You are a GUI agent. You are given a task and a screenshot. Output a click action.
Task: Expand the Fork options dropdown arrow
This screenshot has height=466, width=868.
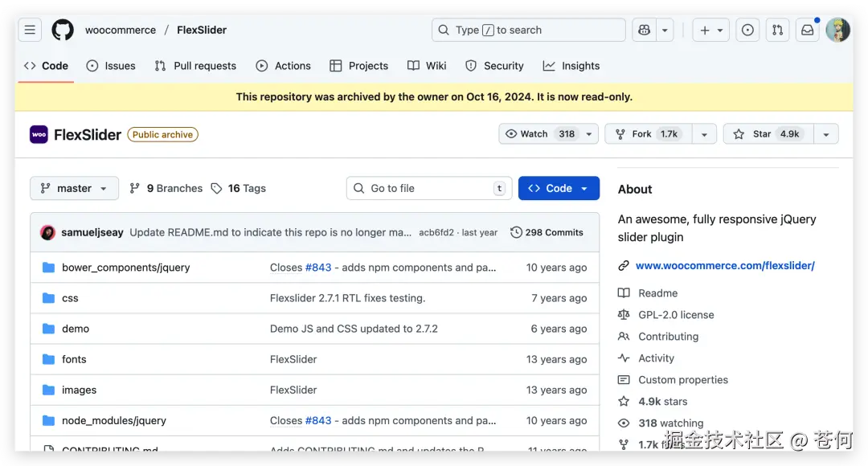(704, 134)
